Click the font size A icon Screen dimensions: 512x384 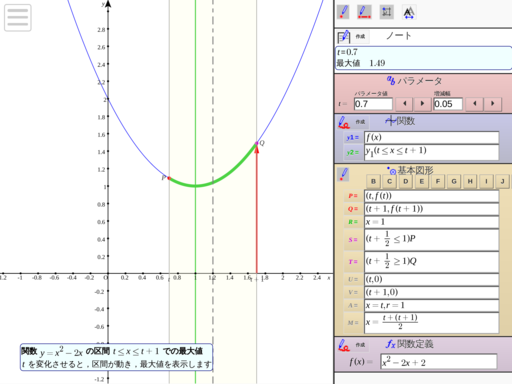pos(409,12)
